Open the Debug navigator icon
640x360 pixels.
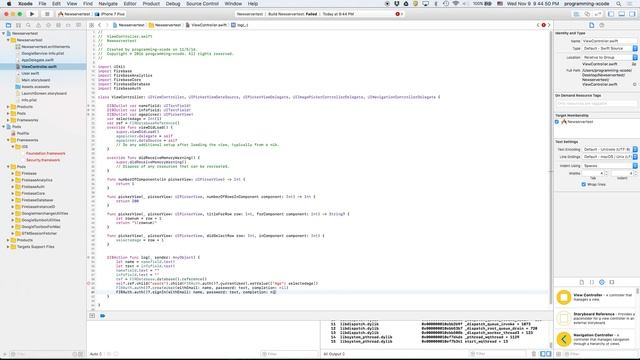(58, 25)
